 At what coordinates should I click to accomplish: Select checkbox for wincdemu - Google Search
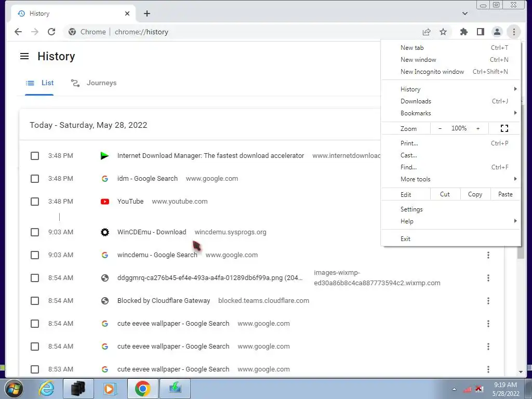pos(35,255)
